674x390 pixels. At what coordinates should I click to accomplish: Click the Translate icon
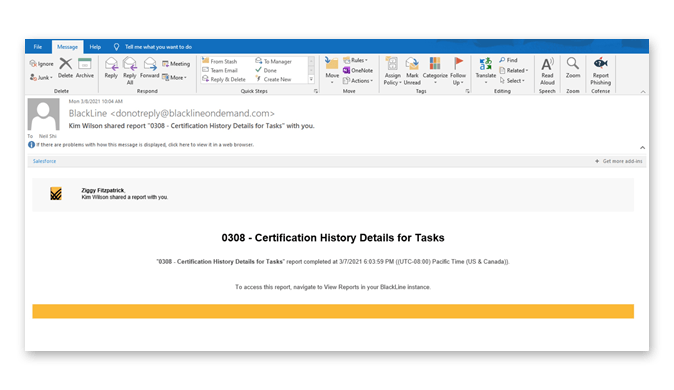click(x=486, y=69)
